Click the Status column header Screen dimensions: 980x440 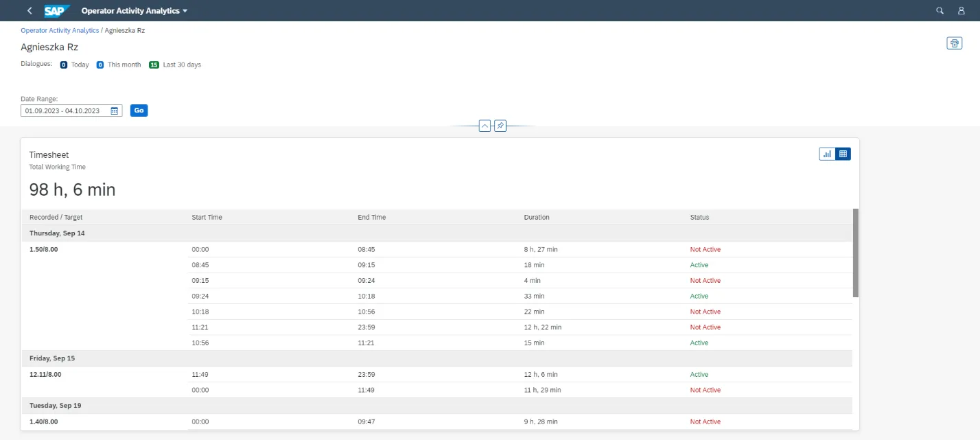coord(699,218)
